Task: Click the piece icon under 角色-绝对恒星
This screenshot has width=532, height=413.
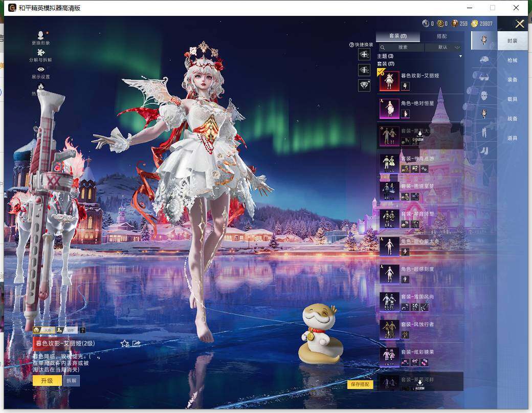Action: [x=405, y=114]
